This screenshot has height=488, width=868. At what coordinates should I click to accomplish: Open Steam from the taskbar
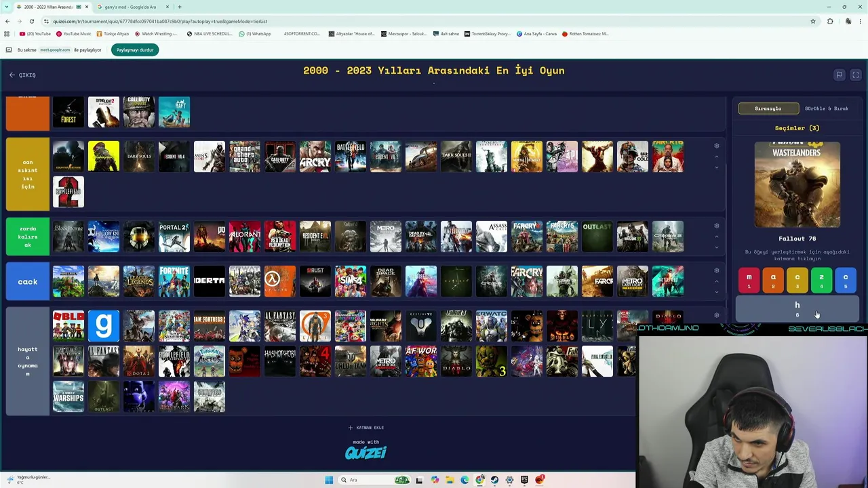point(494,480)
